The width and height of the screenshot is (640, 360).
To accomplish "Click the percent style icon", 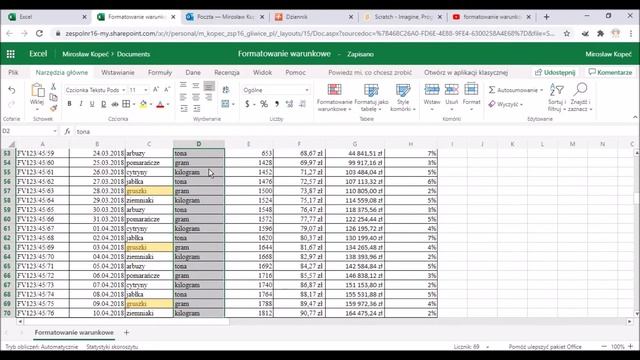I will (264, 104).
